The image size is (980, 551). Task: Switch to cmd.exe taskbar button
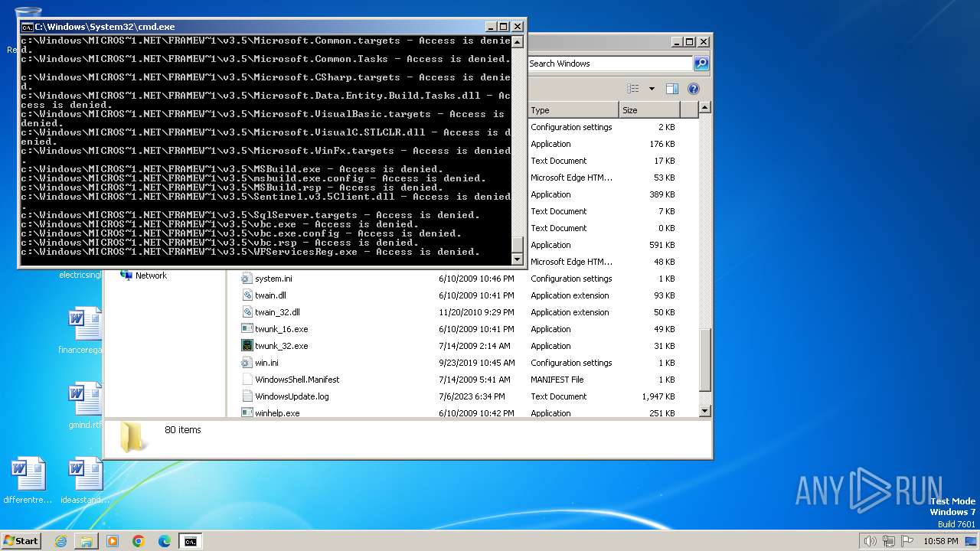(x=190, y=541)
